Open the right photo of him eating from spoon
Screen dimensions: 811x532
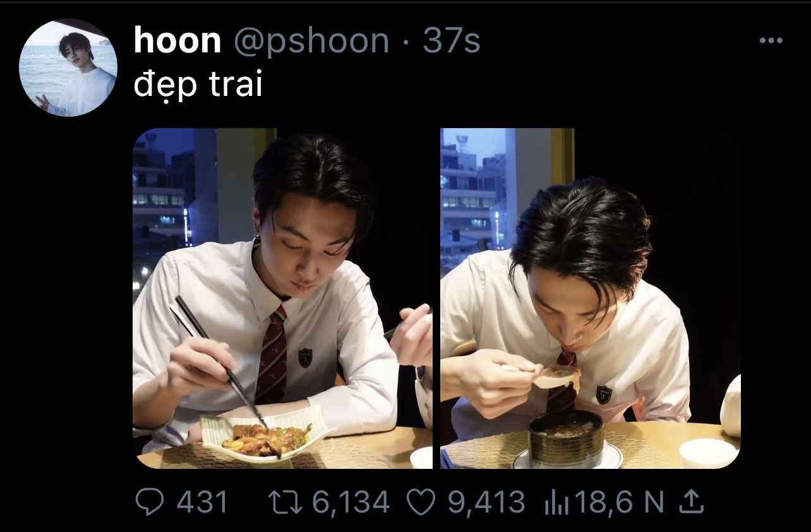click(x=590, y=299)
